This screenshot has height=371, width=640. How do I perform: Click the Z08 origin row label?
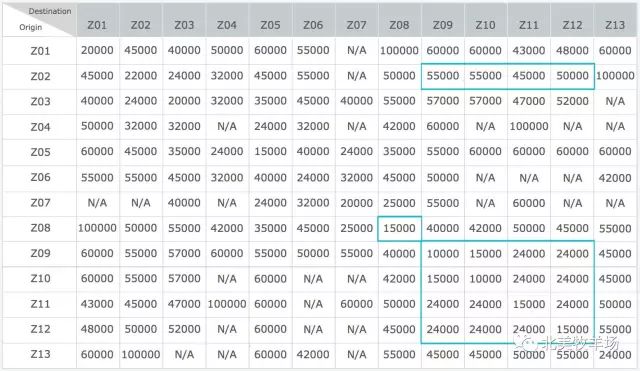40,228
